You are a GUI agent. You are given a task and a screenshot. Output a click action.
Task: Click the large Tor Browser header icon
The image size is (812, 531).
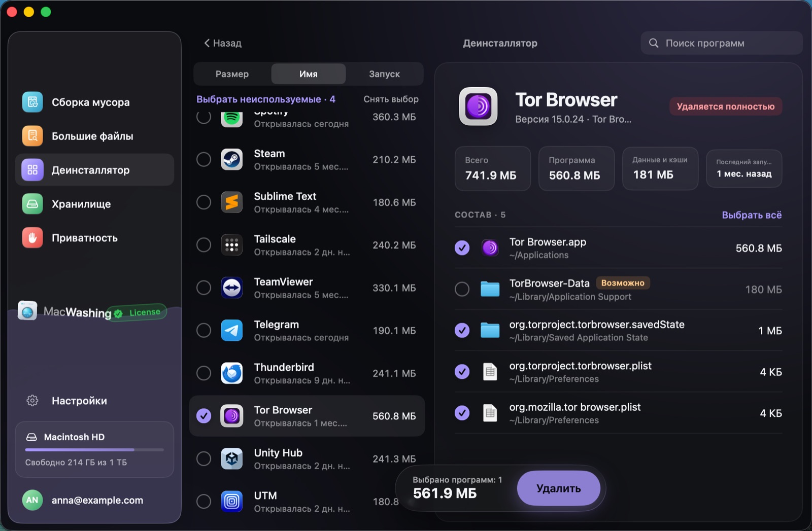pos(479,107)
